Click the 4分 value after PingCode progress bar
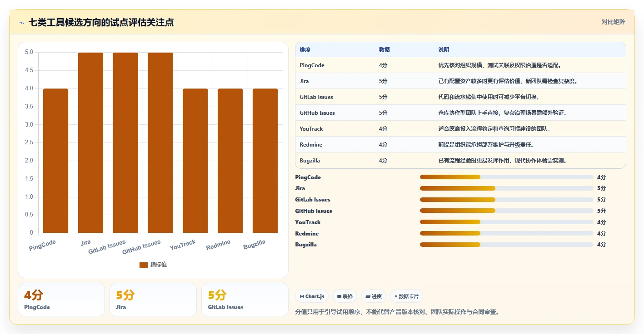The width and height of the screenshot is (644, 334). pos(601,177)
